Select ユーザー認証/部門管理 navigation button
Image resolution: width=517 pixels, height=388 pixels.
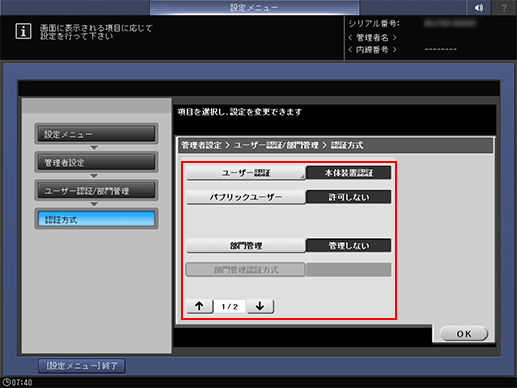pyautogui.click(x=96, y=191)
